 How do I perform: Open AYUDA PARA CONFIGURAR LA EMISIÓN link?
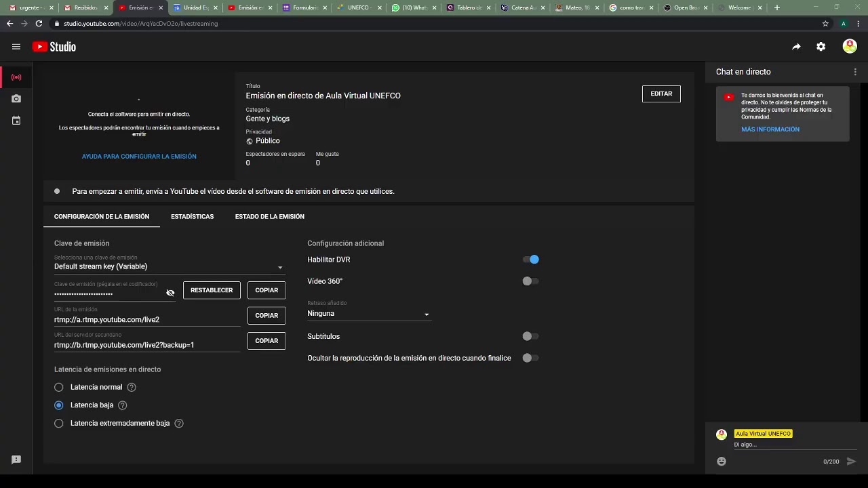pyautogui.click(x=139, y=157)
